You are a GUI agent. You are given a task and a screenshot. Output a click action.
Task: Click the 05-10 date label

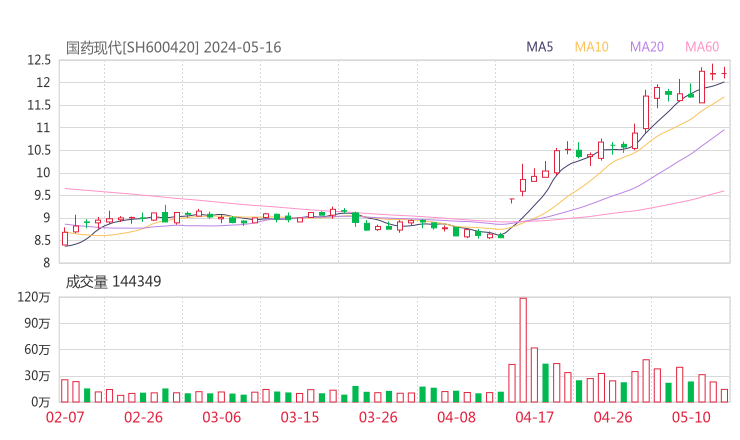click(x=691, y=417)
